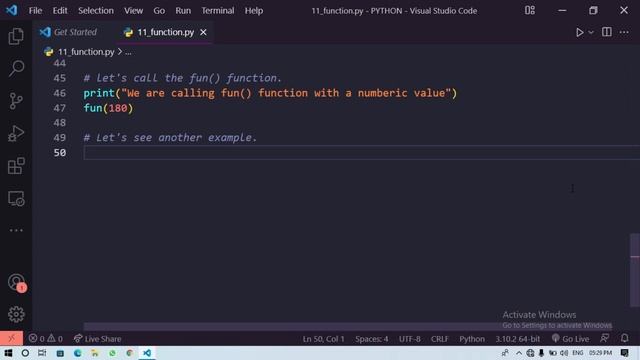Open Task View in taskbar
640x360 pixels.
(42, 353)
